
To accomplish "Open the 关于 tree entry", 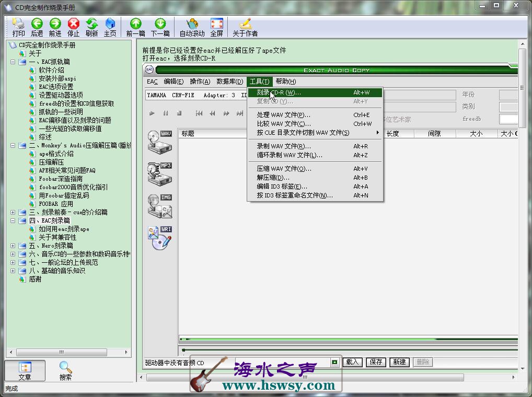I will (35, 54).
